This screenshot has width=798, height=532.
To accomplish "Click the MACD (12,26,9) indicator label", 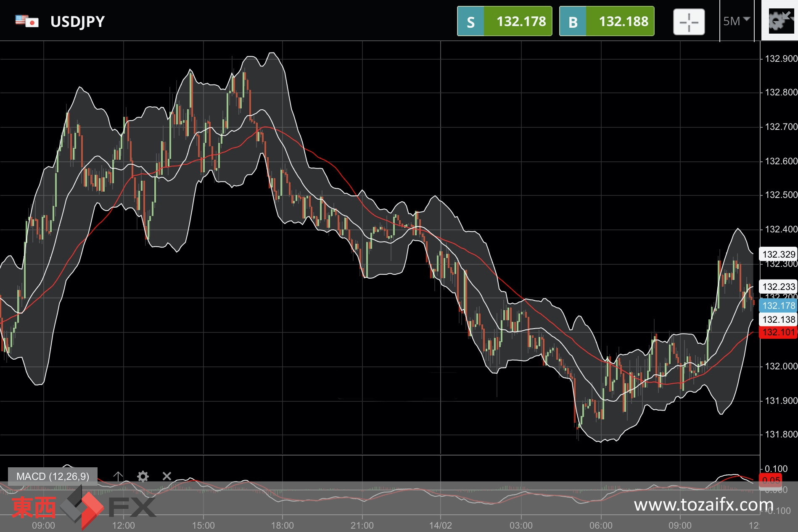I will (53, 476).
